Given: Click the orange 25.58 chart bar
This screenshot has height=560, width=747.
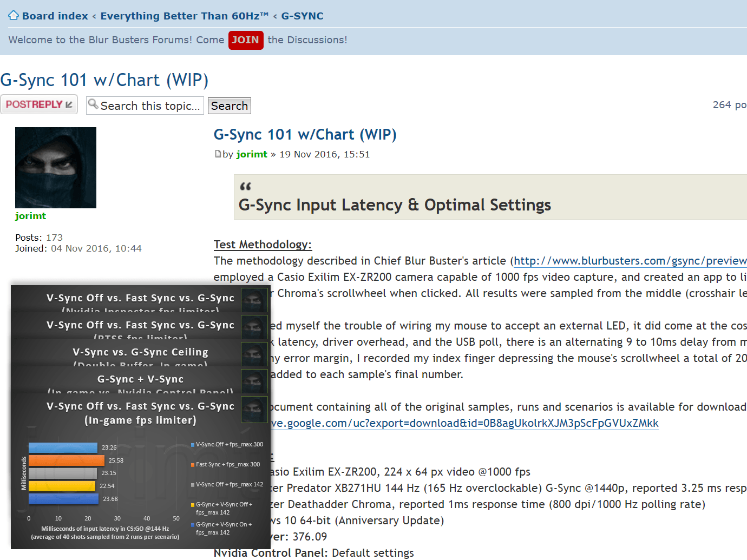Looking at the screenshot, I should (67, 460).
